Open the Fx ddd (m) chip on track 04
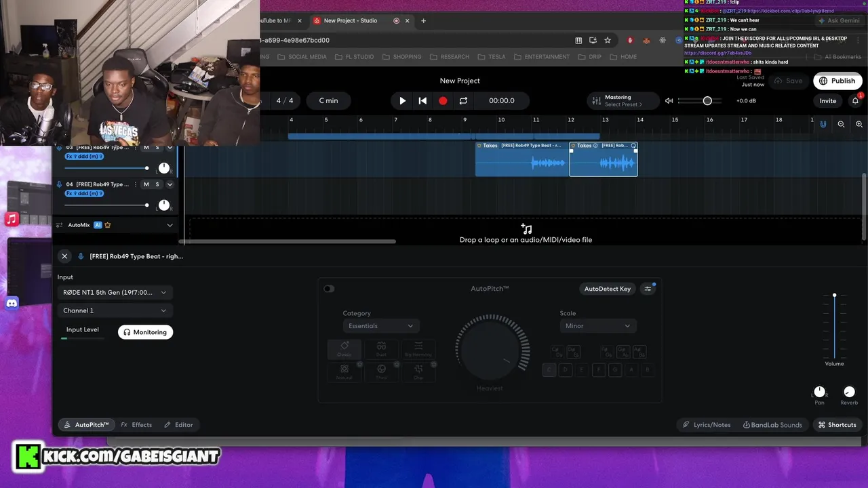 click(84, 193)
